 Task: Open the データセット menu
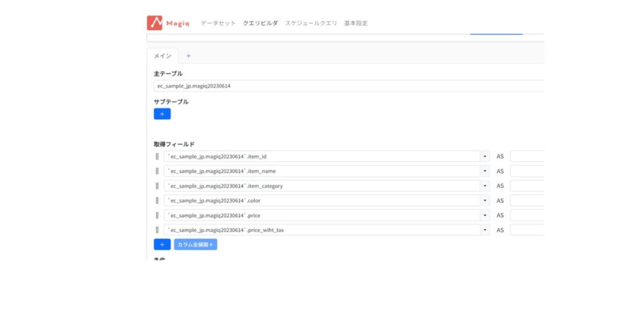point(218,23)
